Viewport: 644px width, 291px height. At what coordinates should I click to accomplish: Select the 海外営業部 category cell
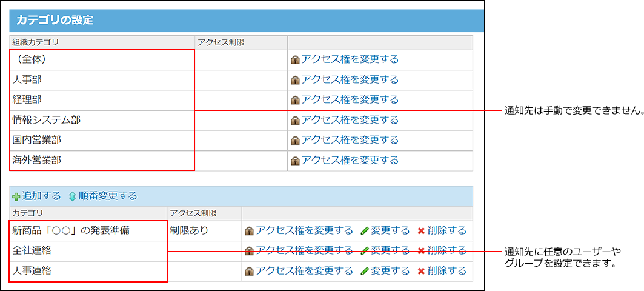pos(102,161)
